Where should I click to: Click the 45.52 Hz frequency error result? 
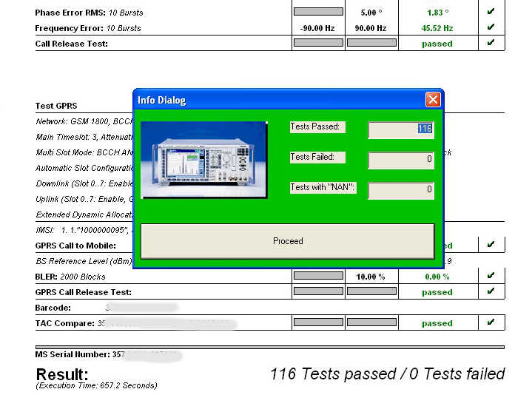[437, 28]
